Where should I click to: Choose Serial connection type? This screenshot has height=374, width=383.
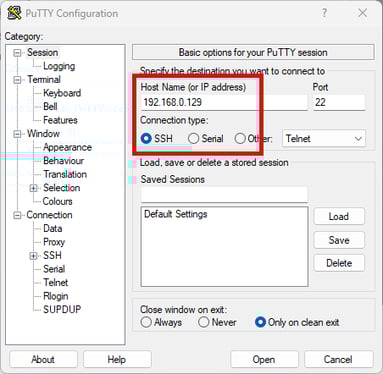coord(193,138)
